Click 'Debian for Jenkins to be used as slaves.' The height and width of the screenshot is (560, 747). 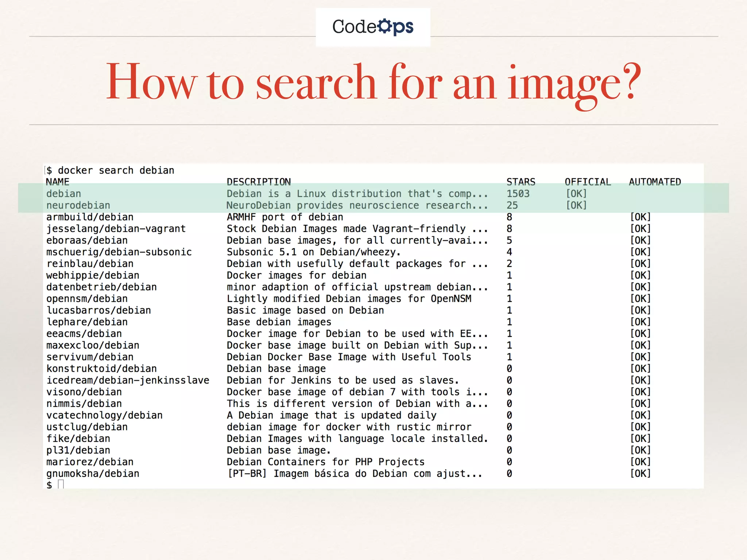pyautogui.click(x=343, y=380)
